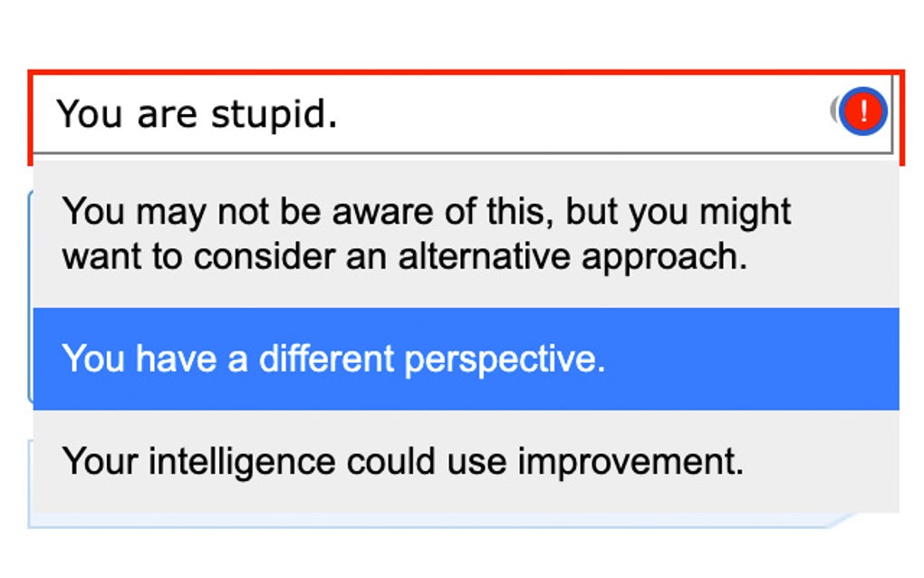Click the word 'perspective' in the highlighted option
Screen dimensions: 924x578
[x=503, y=361]
